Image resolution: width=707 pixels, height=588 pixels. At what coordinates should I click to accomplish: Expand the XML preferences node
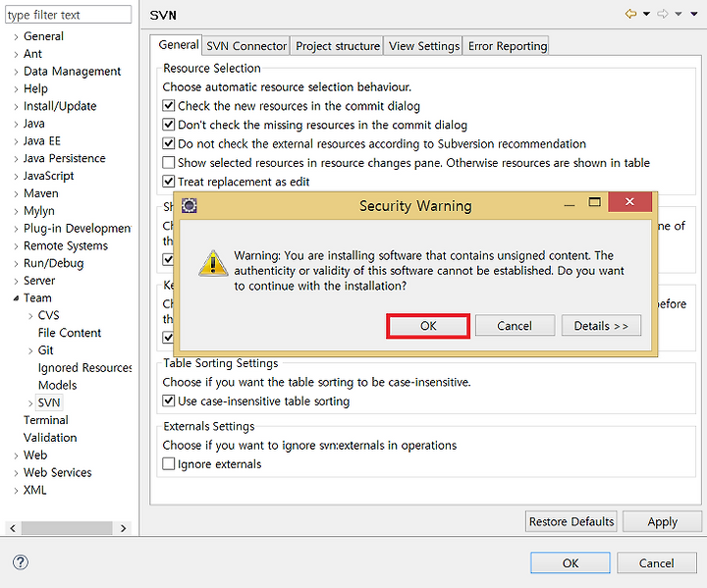pyautogui.click(x=16, y=491)
